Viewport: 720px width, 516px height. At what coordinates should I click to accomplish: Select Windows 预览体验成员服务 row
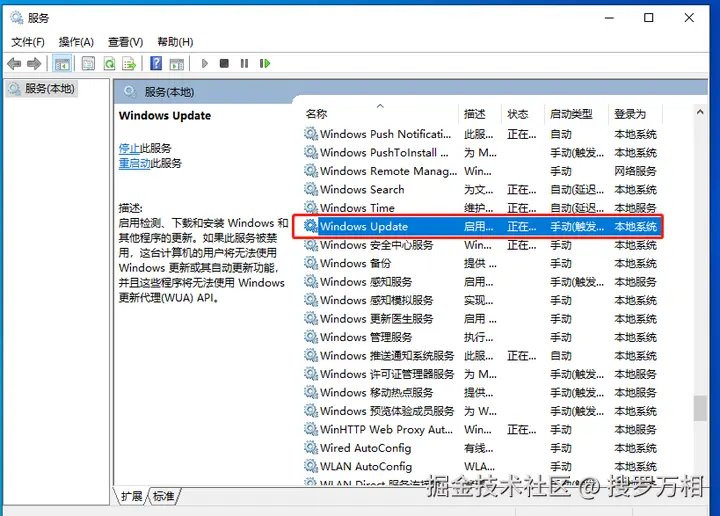tap(482, 411)
